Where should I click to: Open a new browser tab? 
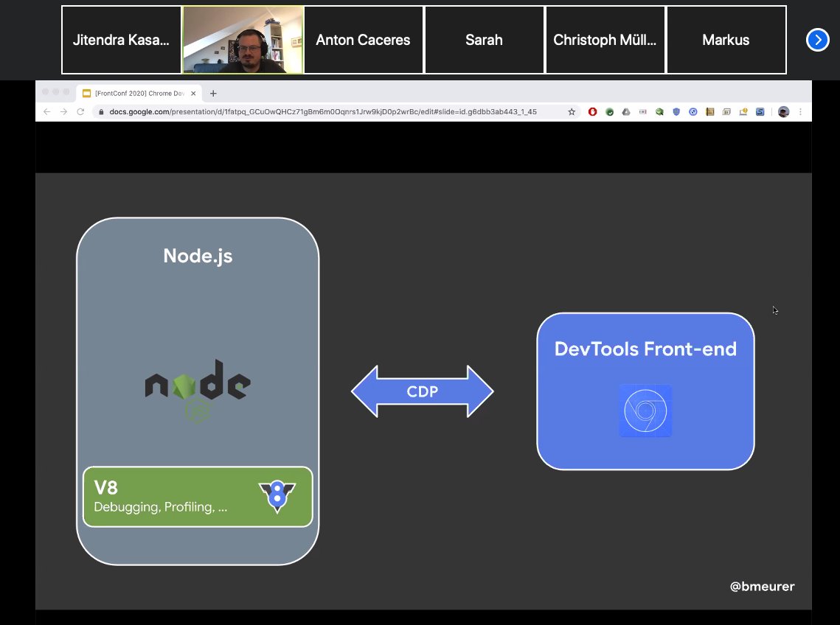[213, 93]
